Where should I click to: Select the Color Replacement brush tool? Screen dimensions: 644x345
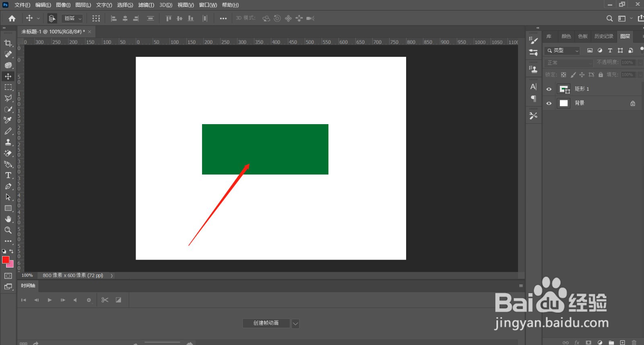pyautogui.click(x=8, y=65)
